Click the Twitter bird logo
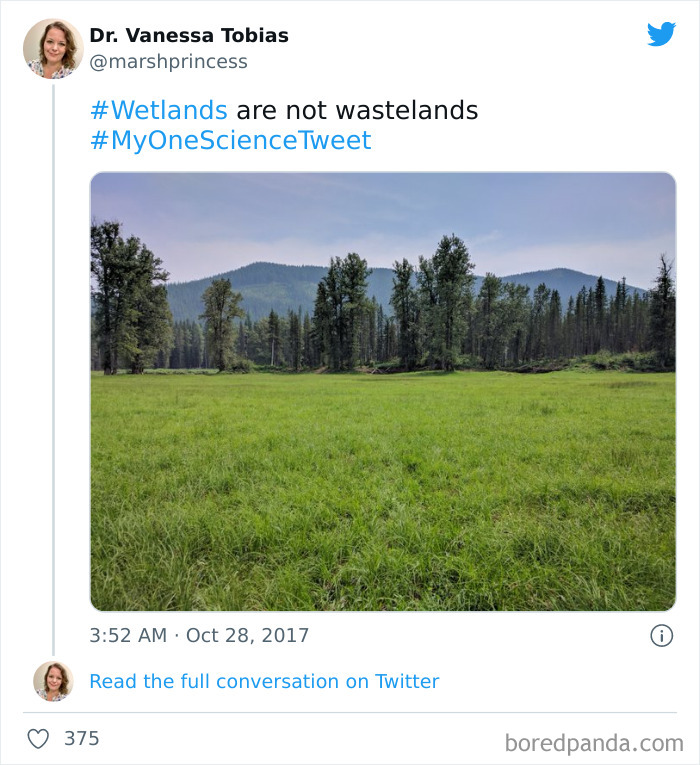Image resolution: width=700 pixels, height=765 pixels. [x=661, y=35]
